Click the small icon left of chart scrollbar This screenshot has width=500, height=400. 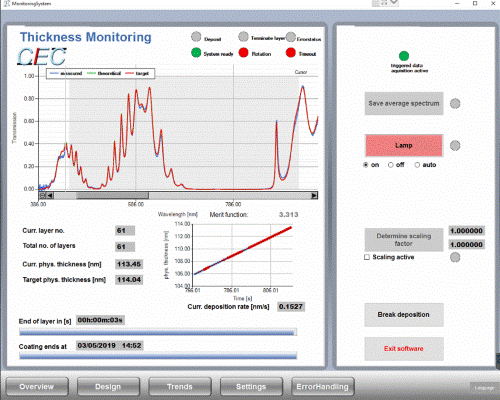pos(42,196)
